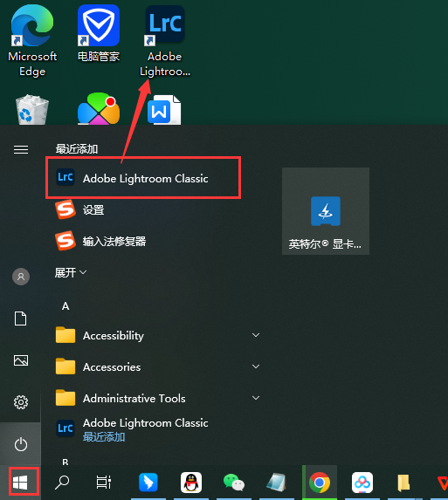This screenshot has height=500, width=448.
Task: Open the colorful four-leaf app with red badge
Action: [x=99, y=109]
